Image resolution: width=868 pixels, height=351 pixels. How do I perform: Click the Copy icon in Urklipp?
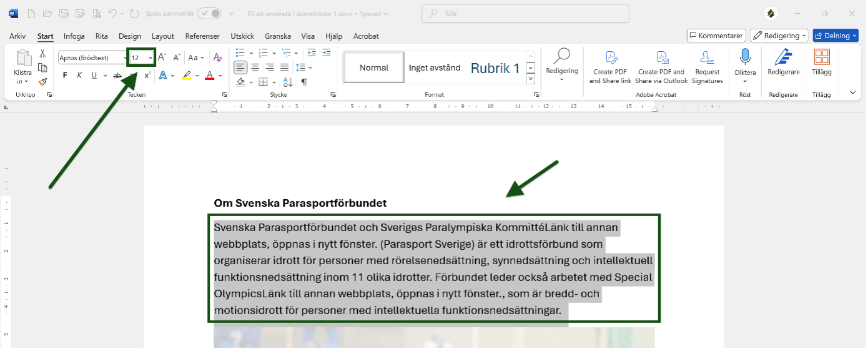point(42,67)
